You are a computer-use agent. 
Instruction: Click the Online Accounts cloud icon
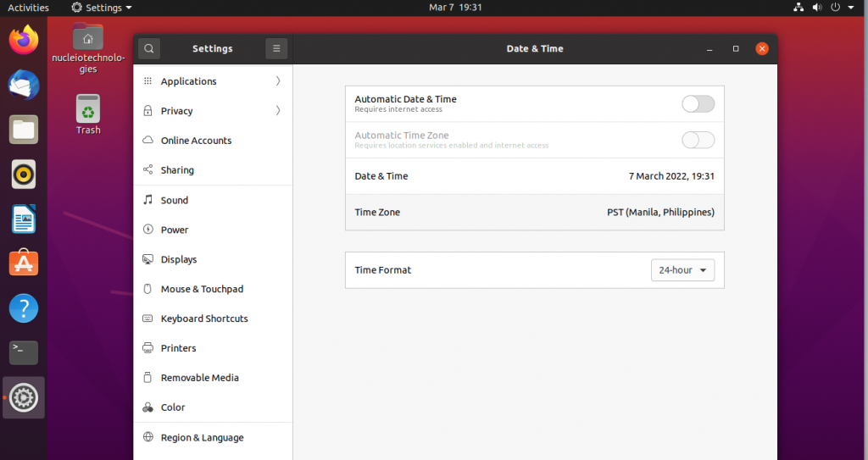pos(147,140)
